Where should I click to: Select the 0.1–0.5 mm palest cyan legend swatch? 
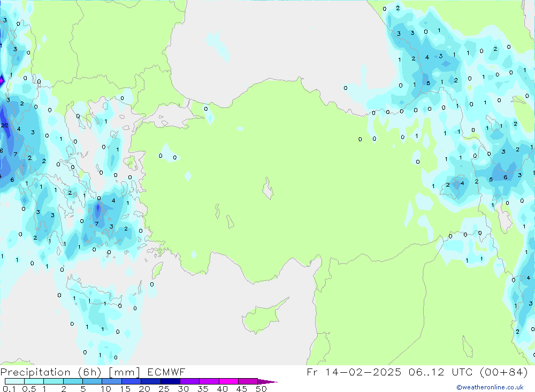(14, 381)
